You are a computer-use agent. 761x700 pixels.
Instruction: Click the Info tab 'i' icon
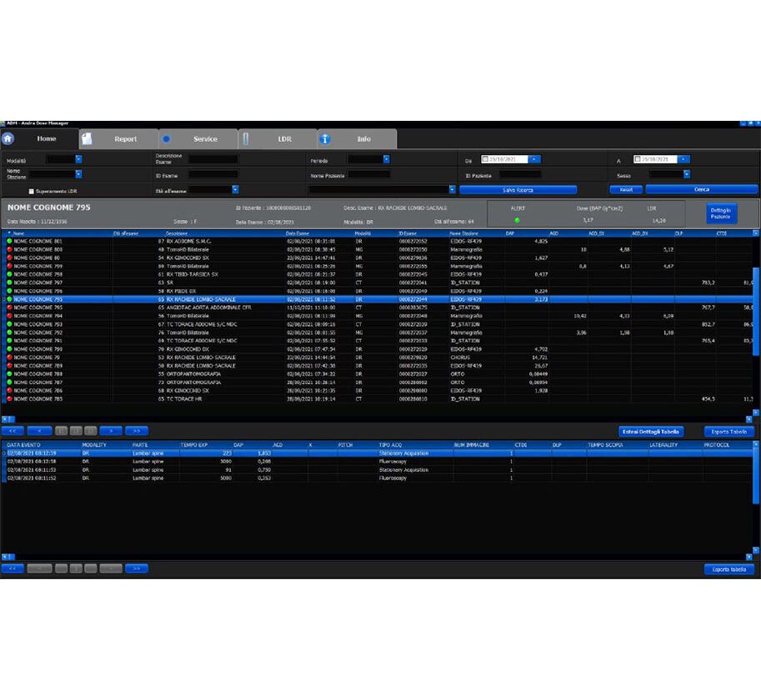coord(325,139)
